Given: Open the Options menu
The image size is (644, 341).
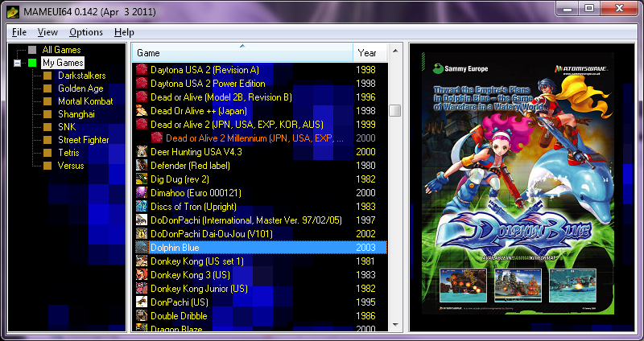Looking at the screenshot, I should (86, 32).
